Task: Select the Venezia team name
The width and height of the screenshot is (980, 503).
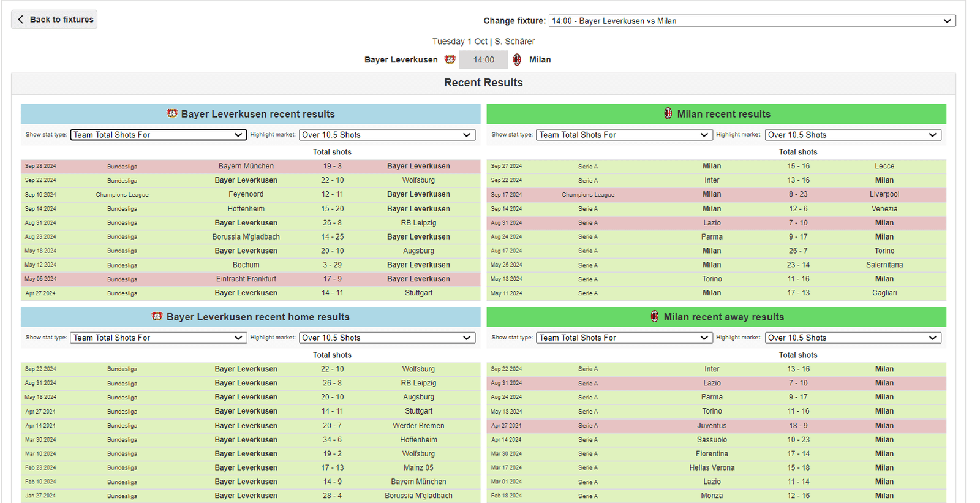Action: (884, 208)
